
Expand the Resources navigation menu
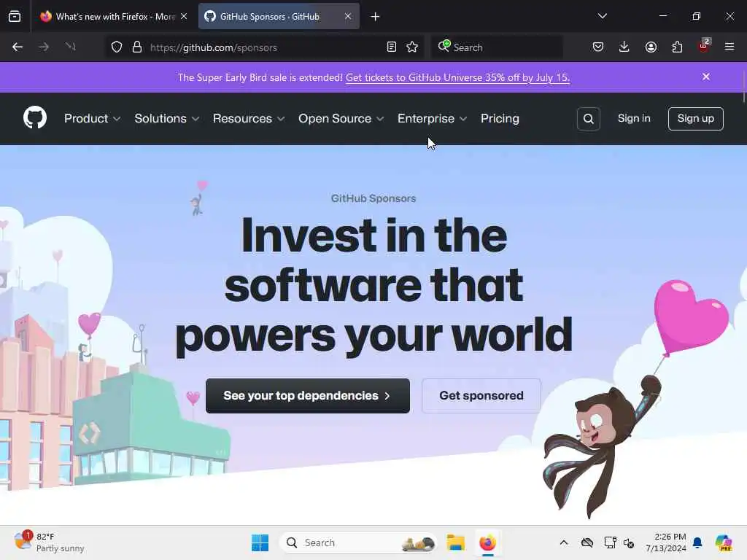[249, 119]
